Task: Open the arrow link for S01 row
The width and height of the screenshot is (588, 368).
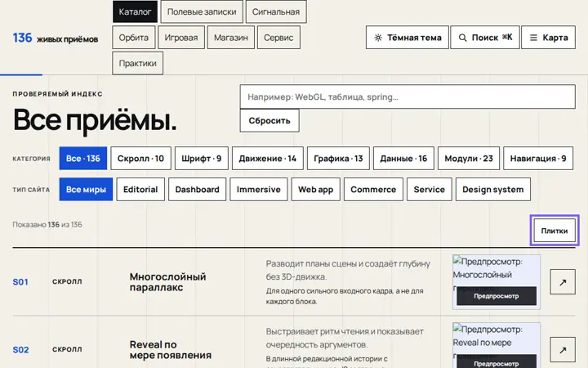Action: [563, 281]
